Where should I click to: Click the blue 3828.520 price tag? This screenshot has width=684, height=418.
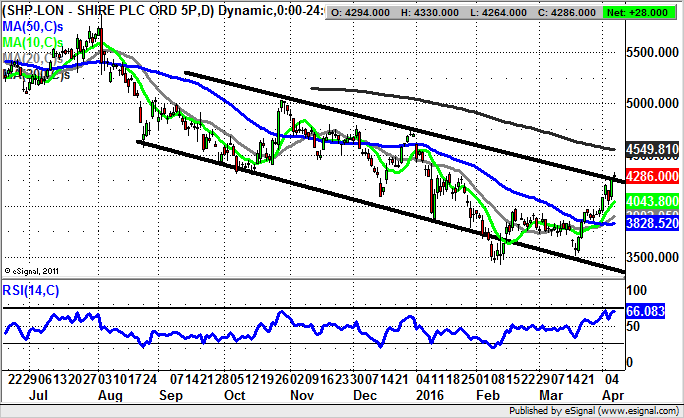(653, 226)
